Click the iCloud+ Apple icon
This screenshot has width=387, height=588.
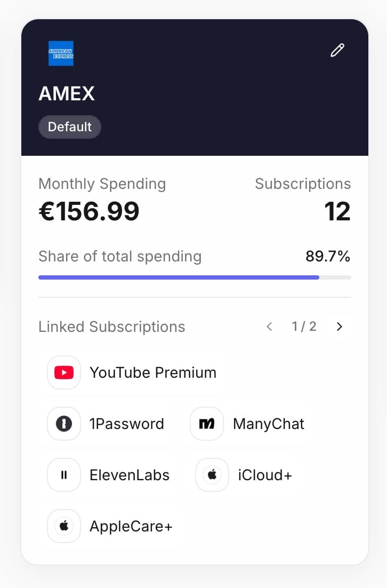pyautogui.click(x=212, y=475)
